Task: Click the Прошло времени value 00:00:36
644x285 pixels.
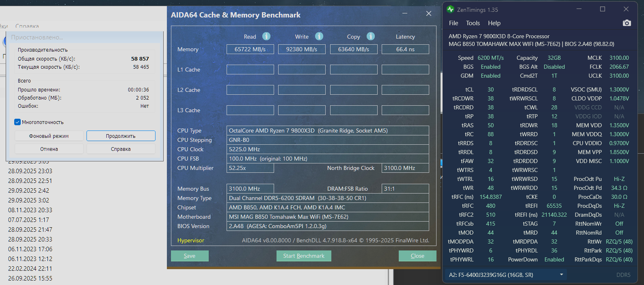Action: pyautogui.click(x=138, y=90)
